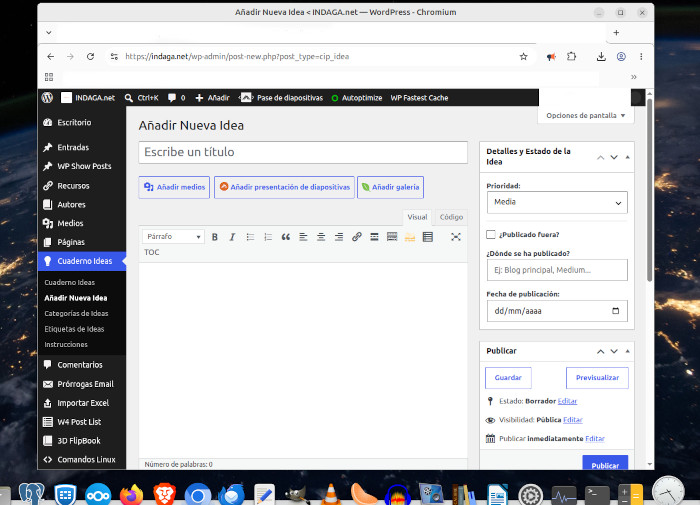
Task: Insert a bulleted list
Action: click(250, 237)
